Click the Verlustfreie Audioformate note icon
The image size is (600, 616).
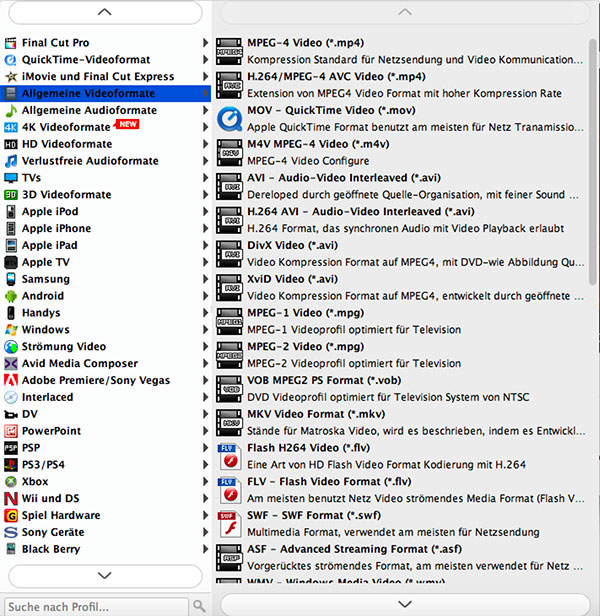coord(11,161)
